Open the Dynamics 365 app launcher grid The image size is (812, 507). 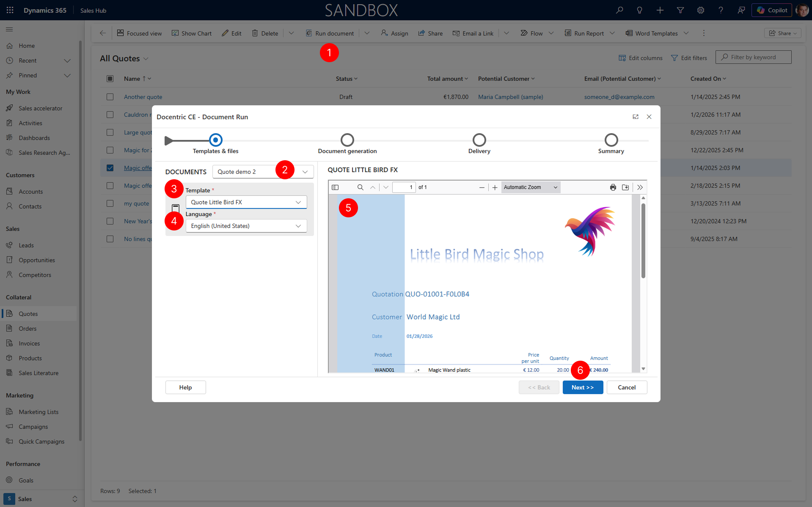click(x=10, y=10)
